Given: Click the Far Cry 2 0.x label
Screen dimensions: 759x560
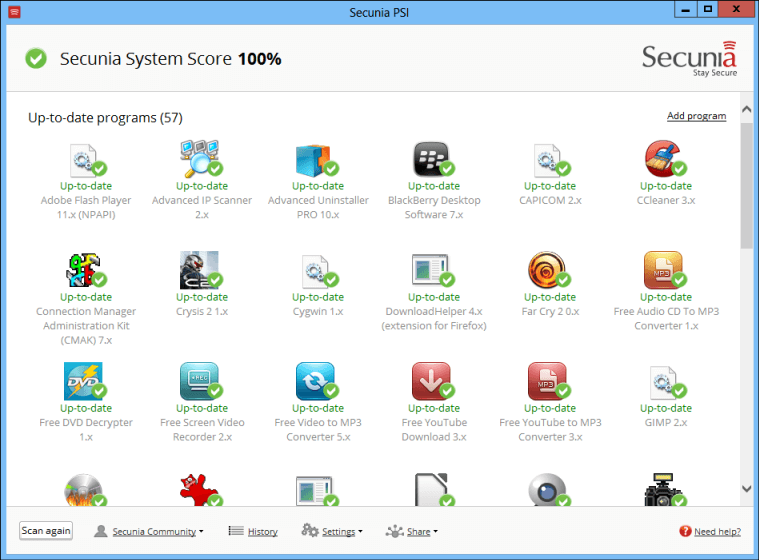Looking at the screenshot, I should coord(550,311).
